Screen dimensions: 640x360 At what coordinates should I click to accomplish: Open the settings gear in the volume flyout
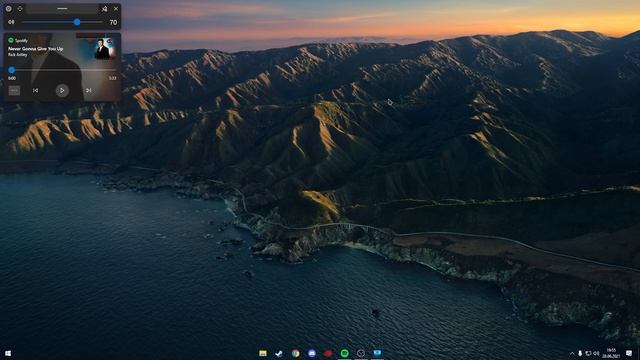click(9, 9)
